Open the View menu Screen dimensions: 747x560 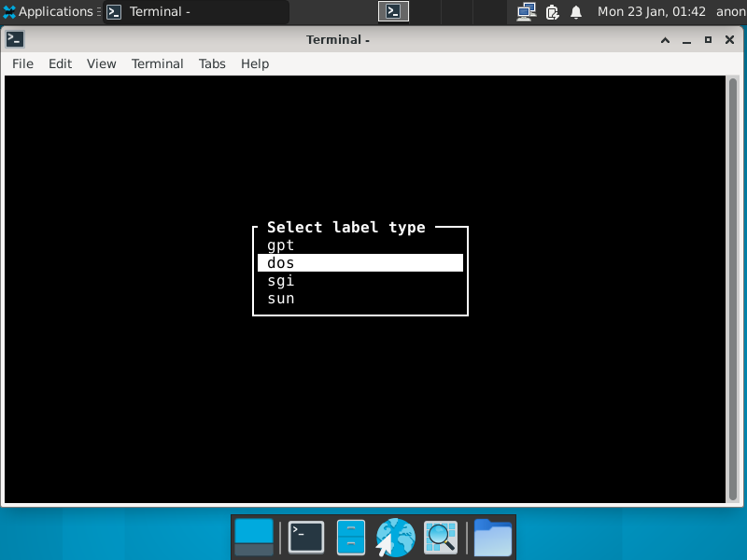coord(102,63)
